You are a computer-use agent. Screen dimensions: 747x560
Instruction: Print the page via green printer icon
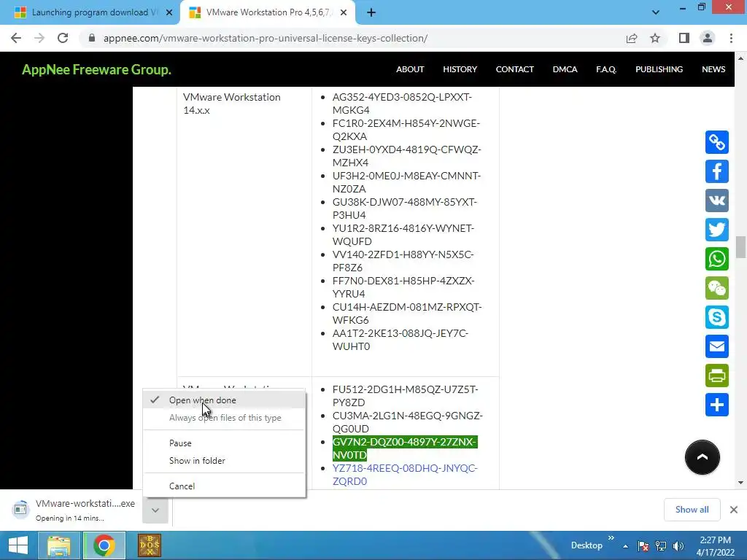click(x=717, y=376)
